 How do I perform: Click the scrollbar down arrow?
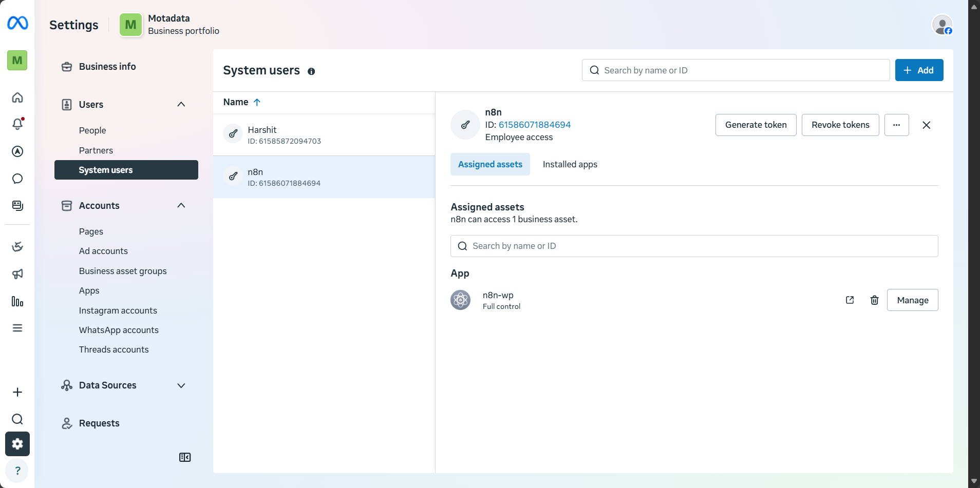(974, 481)
